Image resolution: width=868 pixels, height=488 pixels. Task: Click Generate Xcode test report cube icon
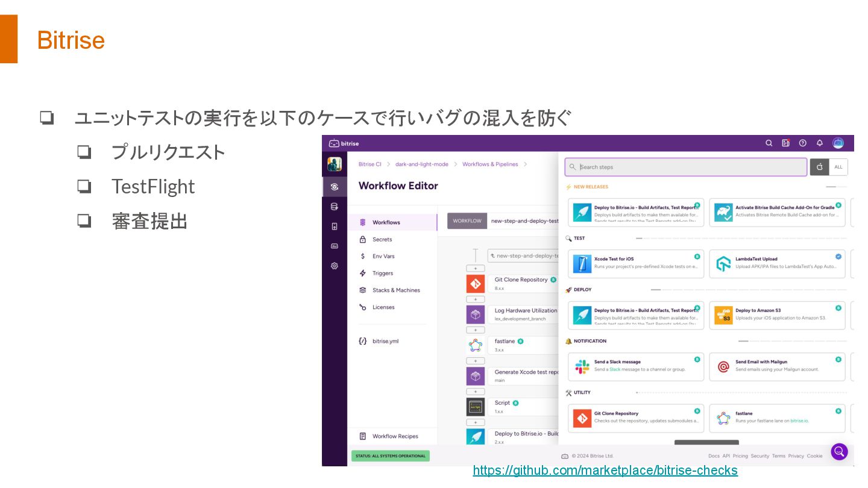pyautogui.click(x=476, y=376)
